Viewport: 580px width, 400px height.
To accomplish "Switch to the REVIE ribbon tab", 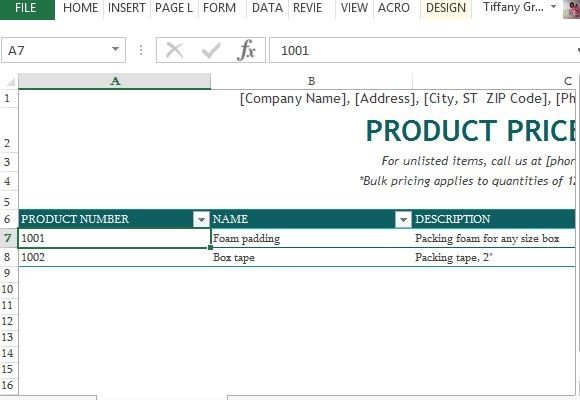I will 307,8.
